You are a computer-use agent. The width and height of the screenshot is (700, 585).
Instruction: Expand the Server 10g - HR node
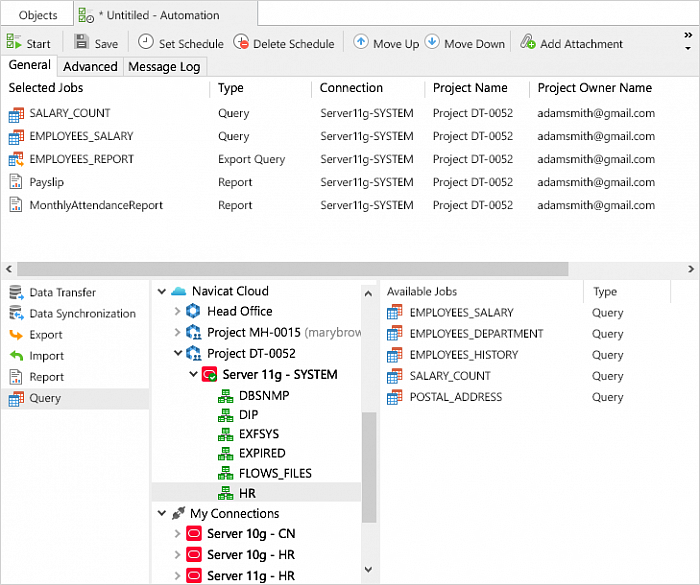(x=177, y=555)
